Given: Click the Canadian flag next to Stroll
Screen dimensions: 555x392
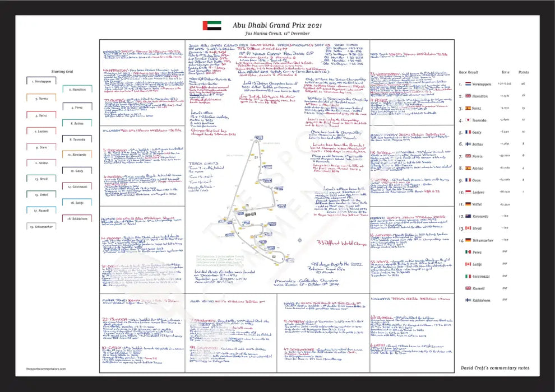Looking at the screenshot, I should (x=468, y=228).
